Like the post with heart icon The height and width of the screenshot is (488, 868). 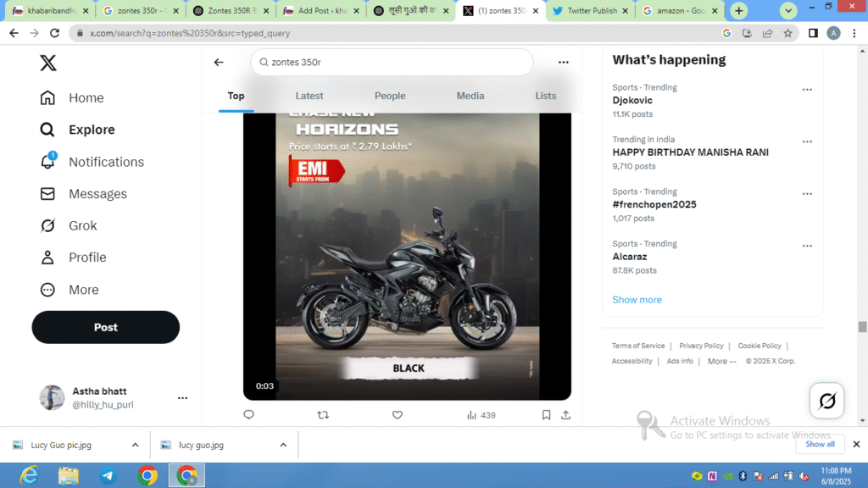click(398, 414)
